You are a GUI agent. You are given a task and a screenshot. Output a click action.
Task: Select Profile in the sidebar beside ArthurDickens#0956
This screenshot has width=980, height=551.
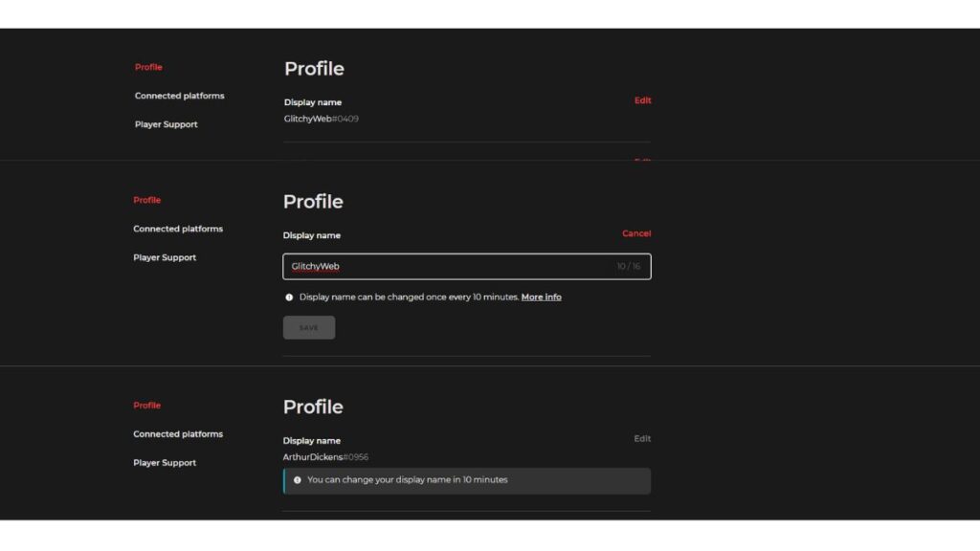(x=146, y=406)
